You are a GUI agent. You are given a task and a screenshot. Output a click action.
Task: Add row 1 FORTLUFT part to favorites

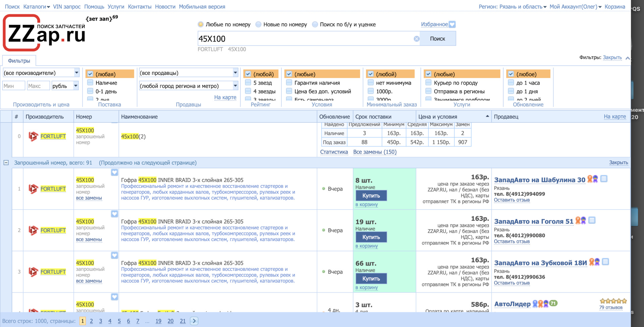114,172
